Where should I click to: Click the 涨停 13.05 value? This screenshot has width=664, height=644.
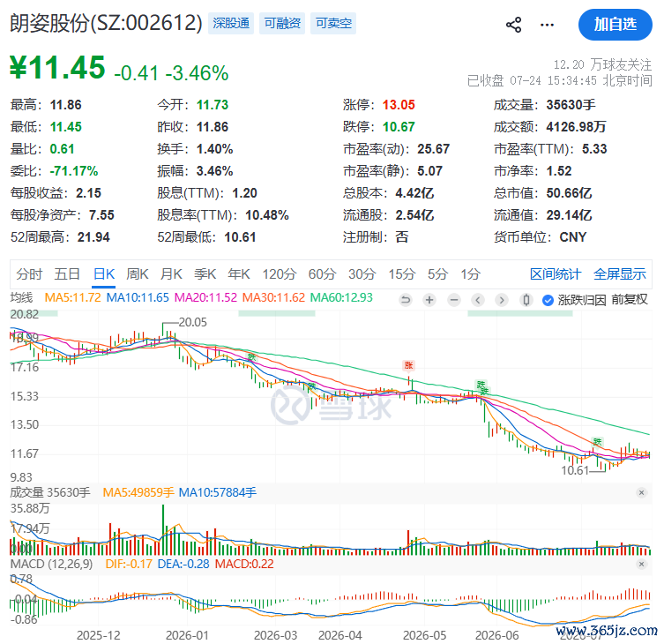click(399, 105)
